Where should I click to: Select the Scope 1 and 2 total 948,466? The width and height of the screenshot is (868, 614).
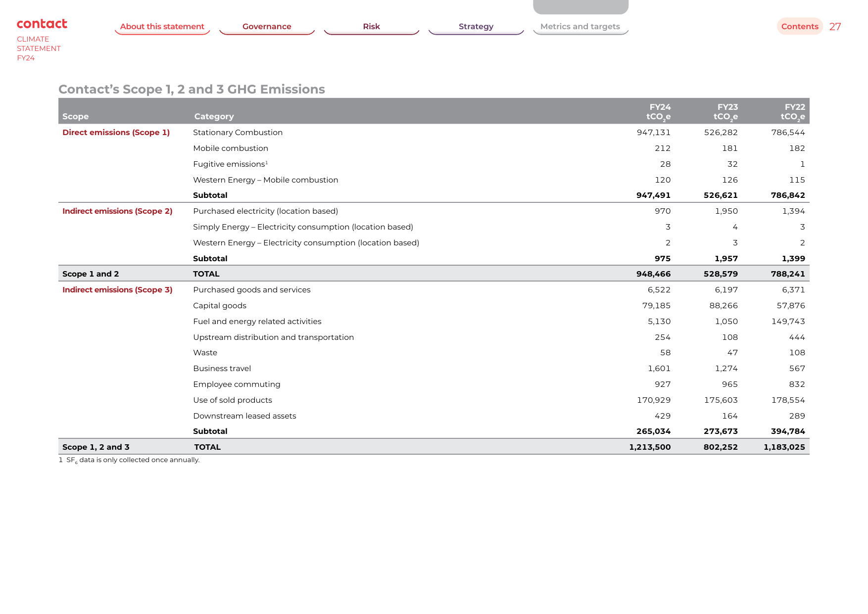[x=654, y=274]
